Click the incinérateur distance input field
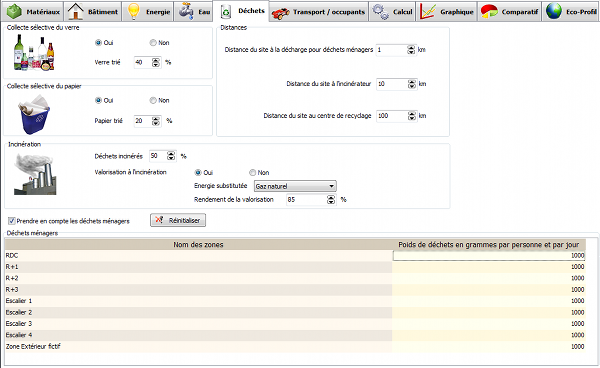Image resolution: width=600 pixels, height=368 pixels. (x=392, y=84)
